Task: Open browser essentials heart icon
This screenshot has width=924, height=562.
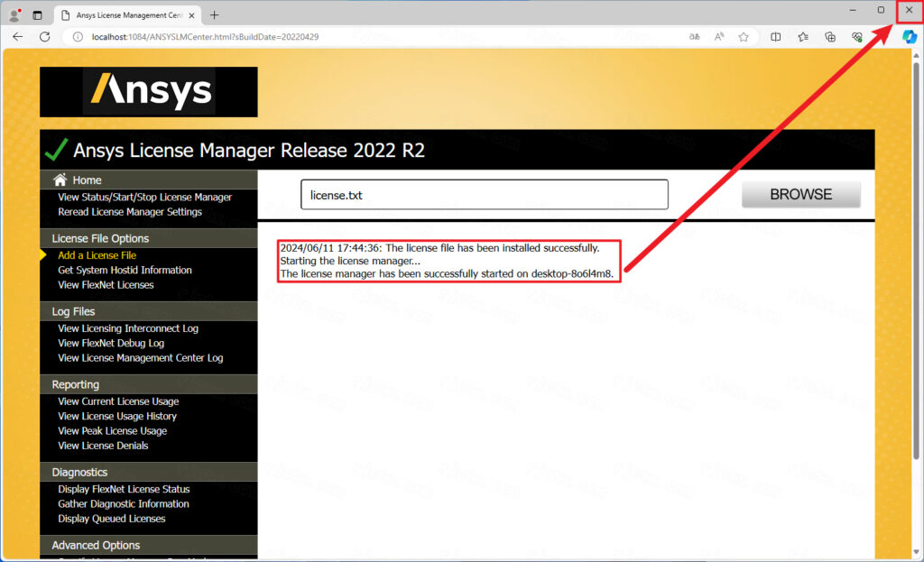Action: 857,36
